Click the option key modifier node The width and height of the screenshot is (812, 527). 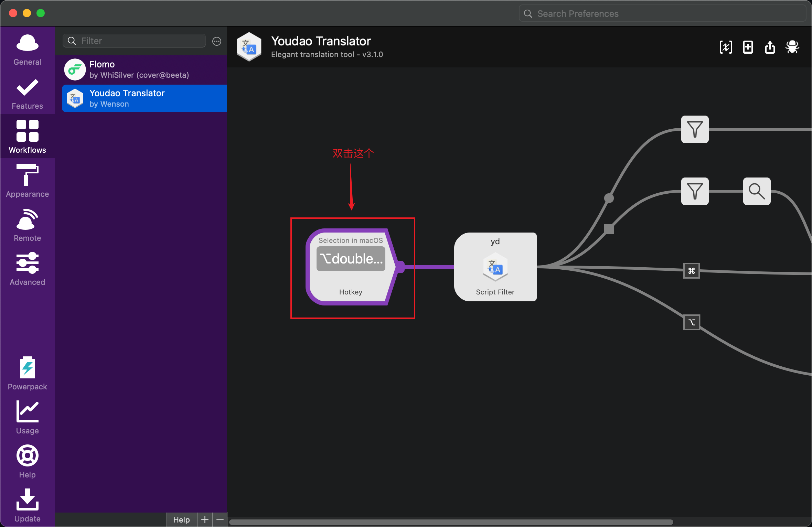691,322
